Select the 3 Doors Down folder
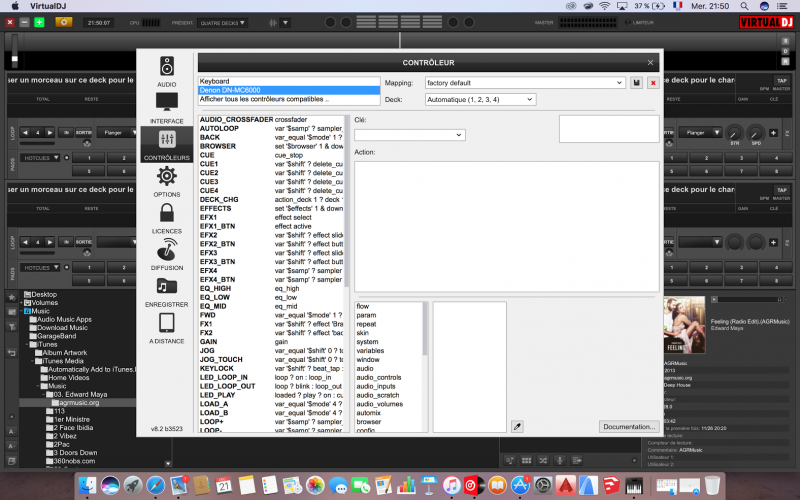 coord(71,453)
